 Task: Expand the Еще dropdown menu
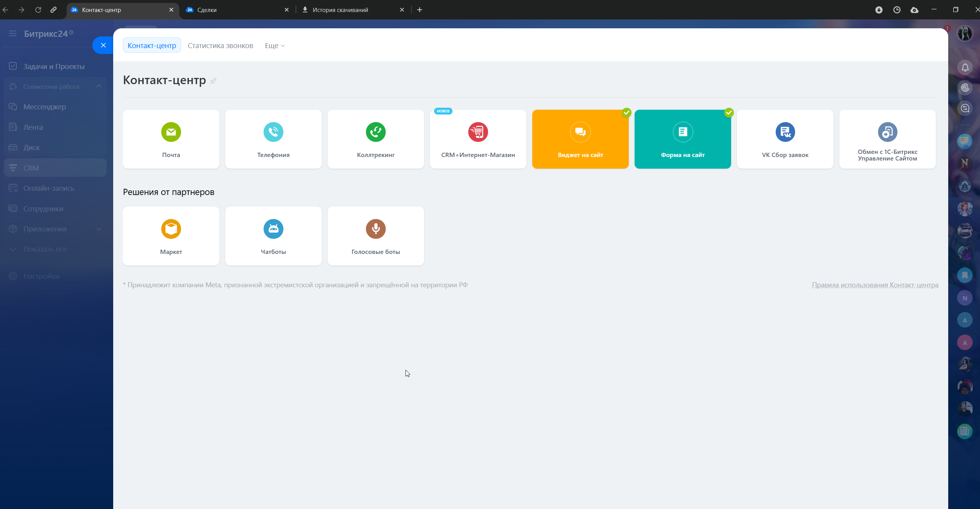[275, 45]
